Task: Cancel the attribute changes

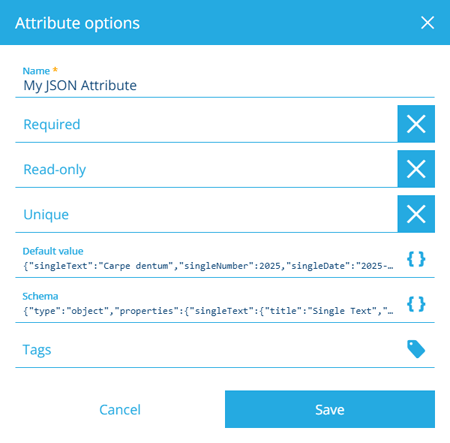Action: point(120,409)
